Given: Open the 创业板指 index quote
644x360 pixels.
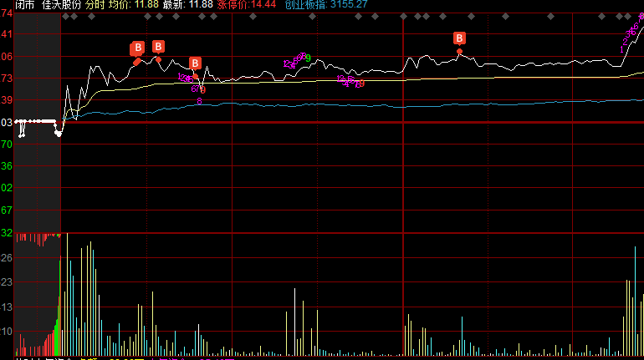Looking at the screenshot, I should point(326,5).
